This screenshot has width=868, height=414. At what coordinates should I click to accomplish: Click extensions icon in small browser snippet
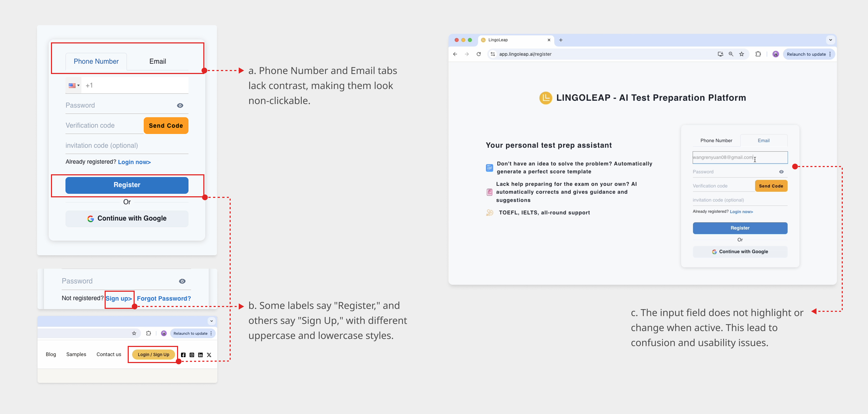[148, 334]
